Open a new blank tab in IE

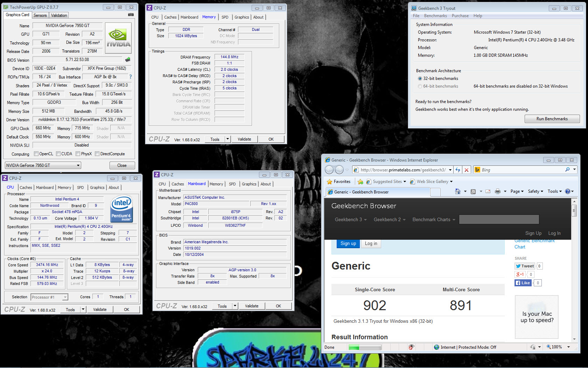pos(435,192)
